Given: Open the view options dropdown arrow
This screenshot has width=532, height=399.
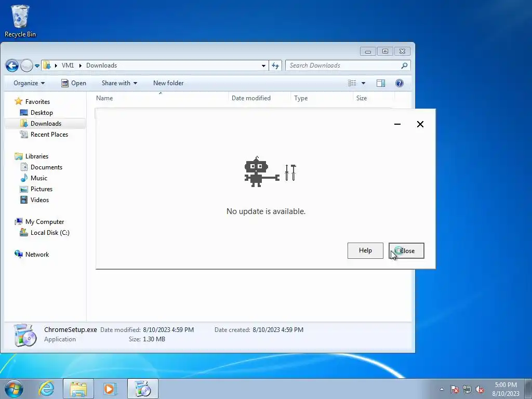Looking at the screenshot, I should point(363,83).
